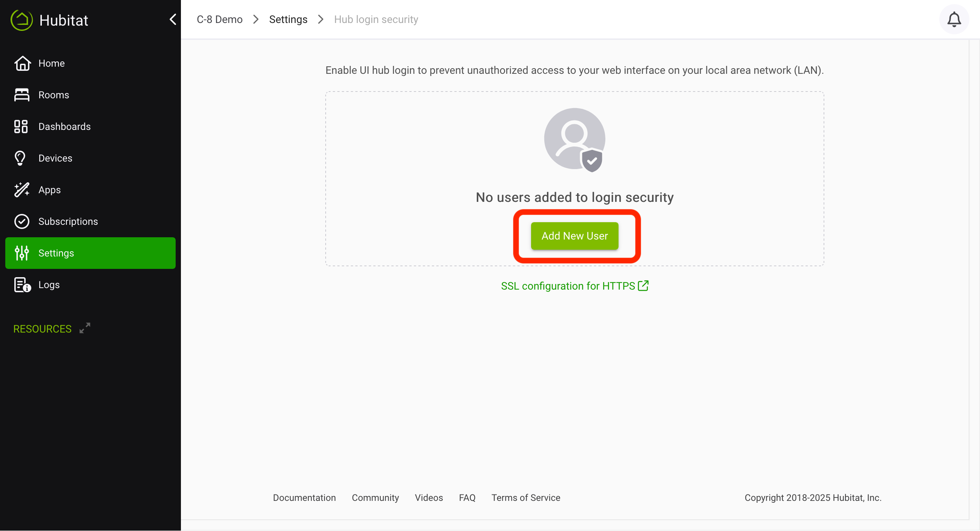
Task: Open the Dashboards panel
Action: [x=64, y=126]
